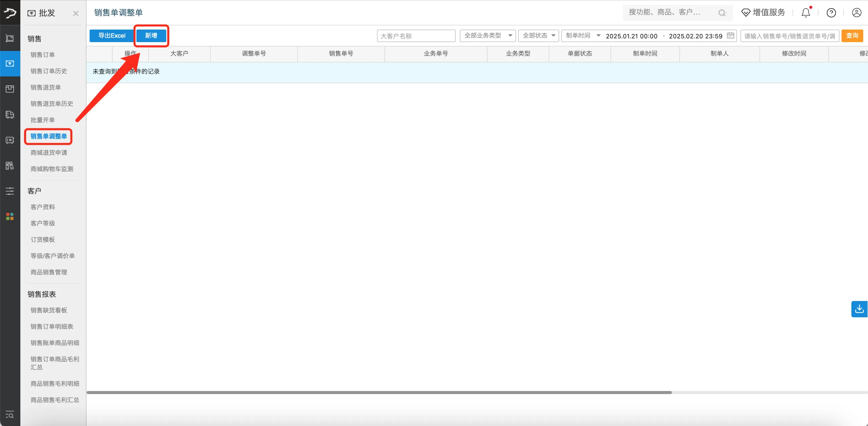Expand the 全部状态 dropdown
This screenshot has width=868, height=426.
point(538,36)
